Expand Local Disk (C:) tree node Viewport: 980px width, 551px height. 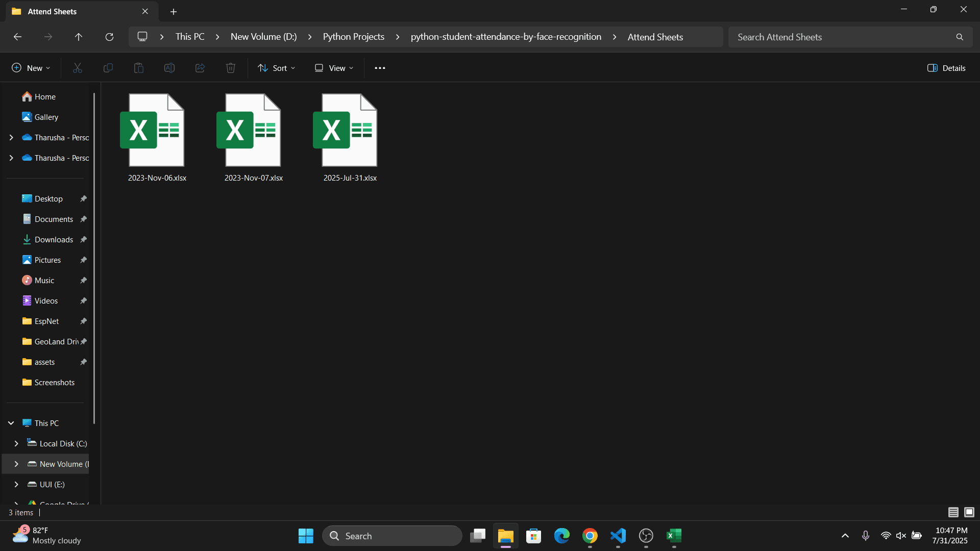click(x=16, y=443)
